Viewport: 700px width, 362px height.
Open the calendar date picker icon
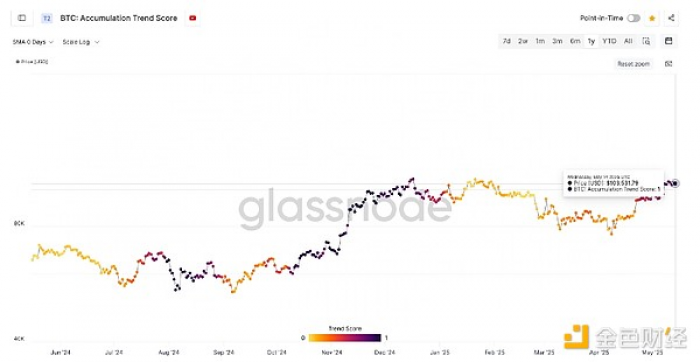[x=668, y=41]
